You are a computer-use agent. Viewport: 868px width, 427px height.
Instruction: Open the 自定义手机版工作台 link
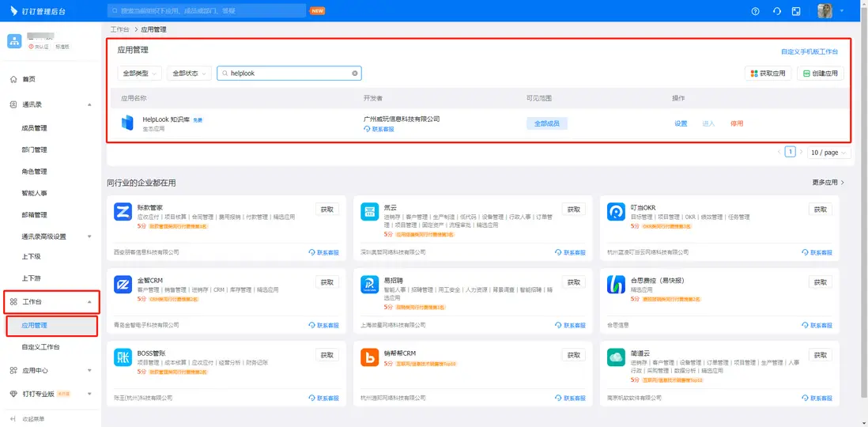(x=810, y=51)
